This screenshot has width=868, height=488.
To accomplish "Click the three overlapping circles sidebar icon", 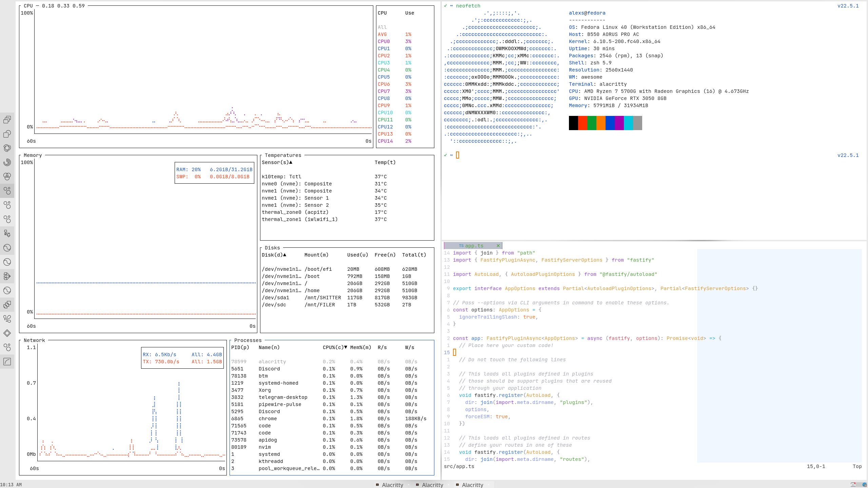I will [x=7, y=177].
